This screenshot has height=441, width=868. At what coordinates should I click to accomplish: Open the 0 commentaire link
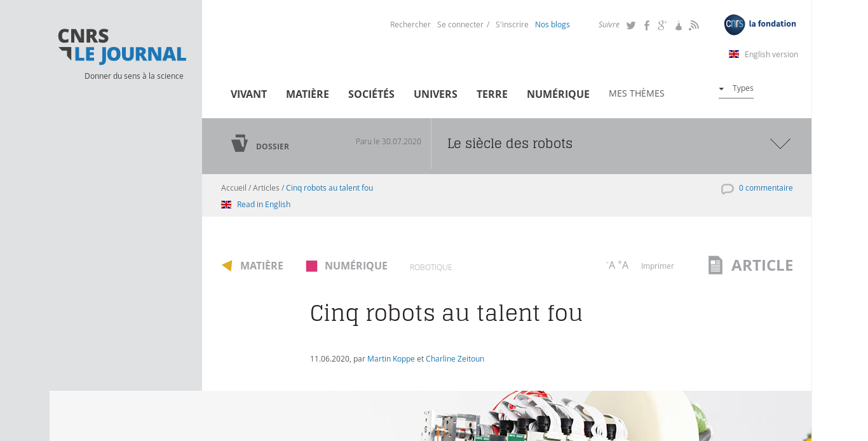click(766, 188)
